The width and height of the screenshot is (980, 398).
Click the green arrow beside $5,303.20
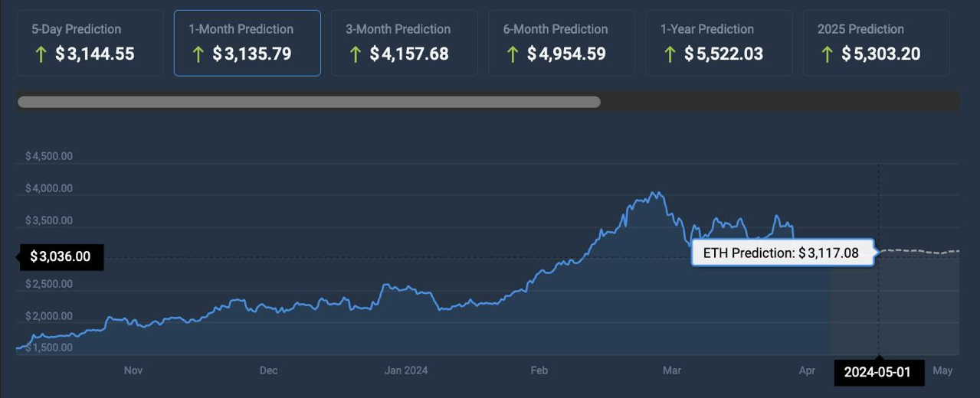(827, 54)
